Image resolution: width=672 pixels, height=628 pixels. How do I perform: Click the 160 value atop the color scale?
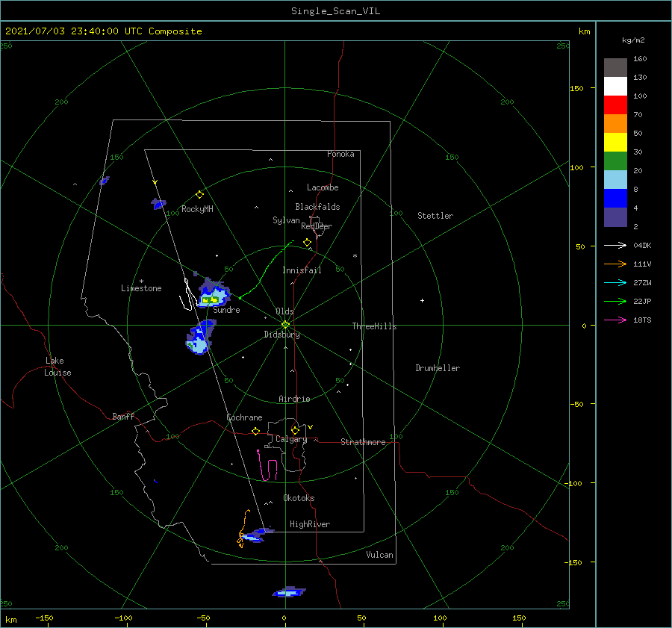(x=640, y=58)
